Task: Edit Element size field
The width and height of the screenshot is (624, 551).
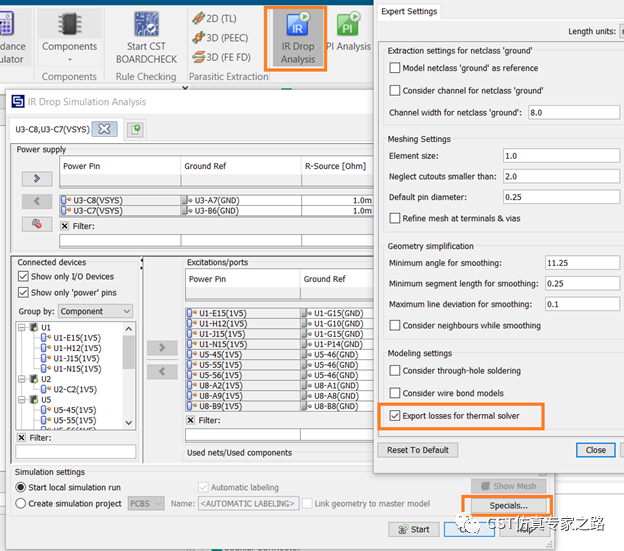Action: point(561,156)
